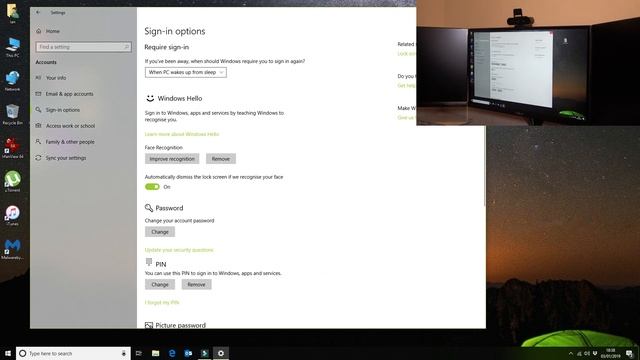Viewport: 640px width, 360px height.
Task: Click the magnifier icon in Find a setting
Action: click(127, 47)
